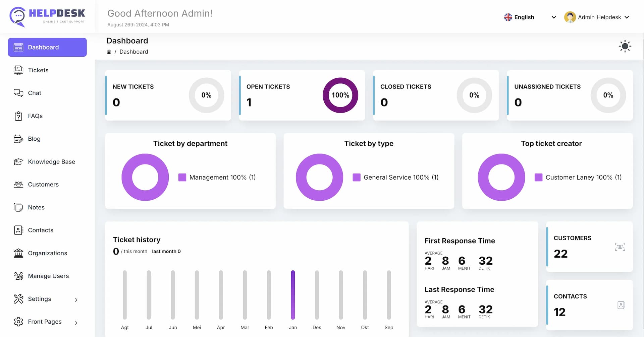Image resolution: width=644 pixels, height=337 pixels.
Task: Click the New Tickets 0% progress ring
Action: point(206,95)
